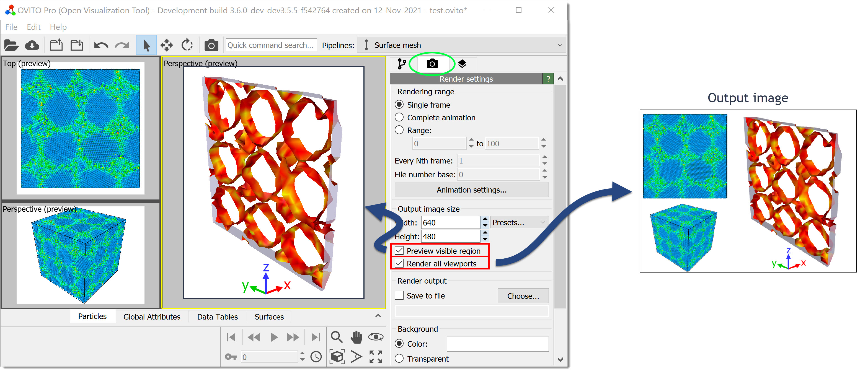Image resolution: width=868 pixels, height=371 pixels.
Task: Open the Presets dropdown
Action: tap(519, 222)
